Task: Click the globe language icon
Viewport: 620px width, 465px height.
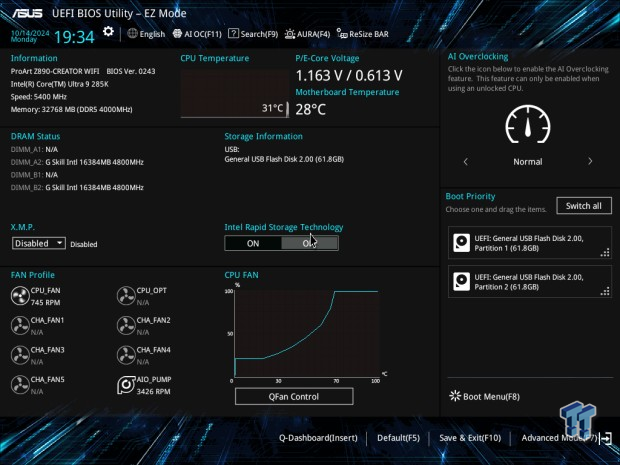Action: click(x=132, y=33)
